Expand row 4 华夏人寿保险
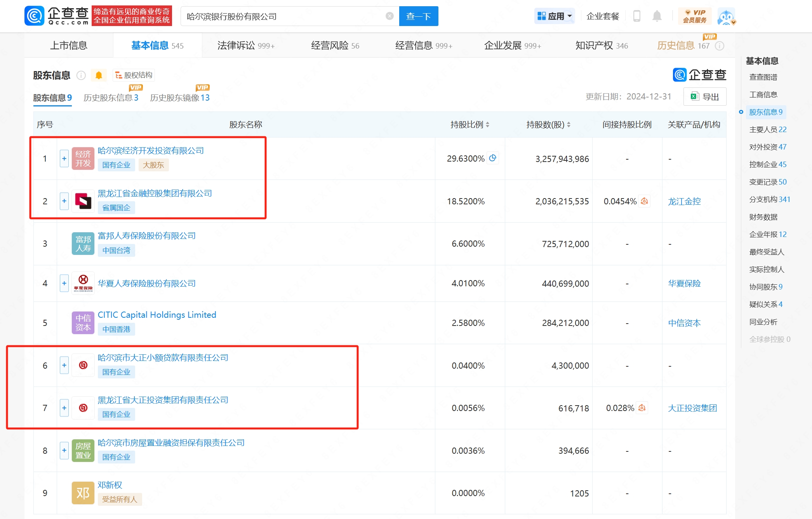The width and height of the screenshot is (812, 519). pos(64,283)
